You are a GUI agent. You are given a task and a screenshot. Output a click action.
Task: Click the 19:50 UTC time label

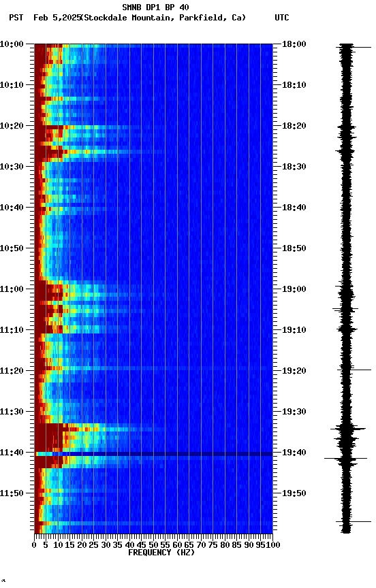(294, 493)
